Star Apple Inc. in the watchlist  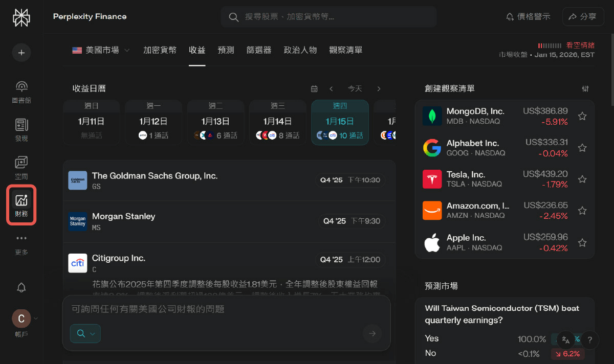tap(582, 242)
